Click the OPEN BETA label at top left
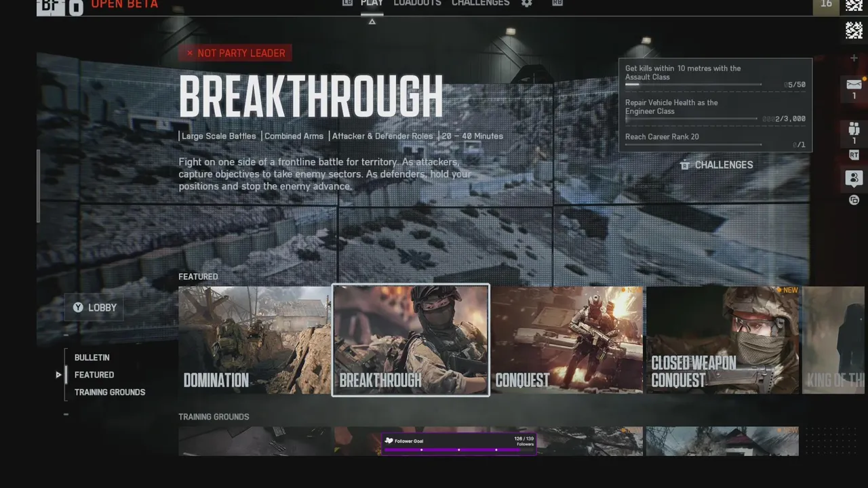The width and height of the screenshot is (868, 488). (124, 4)
